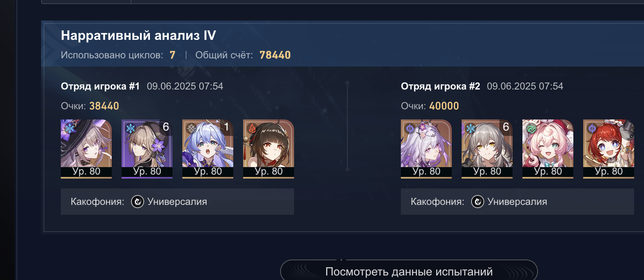Click the Посмотреть данные испытаний button

coord(409,271)
